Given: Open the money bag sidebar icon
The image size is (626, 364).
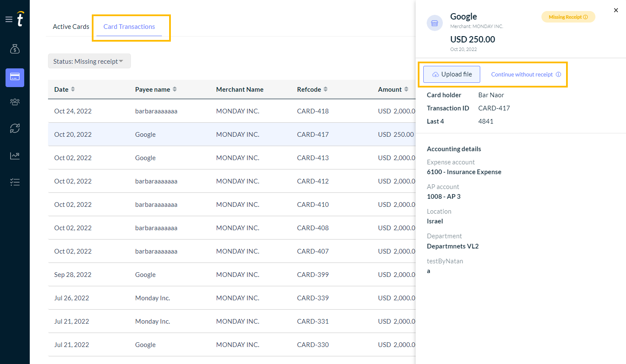Looking at the screenshot, I should [15, 49].
